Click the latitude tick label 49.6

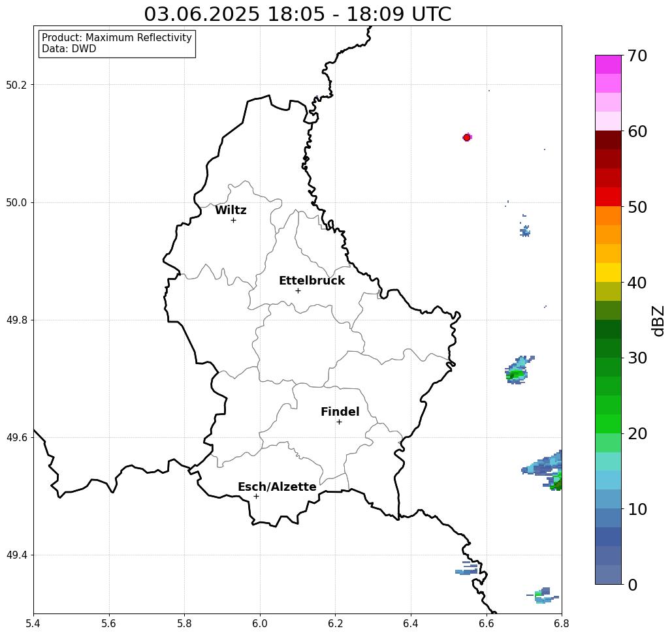pos(16,438)
